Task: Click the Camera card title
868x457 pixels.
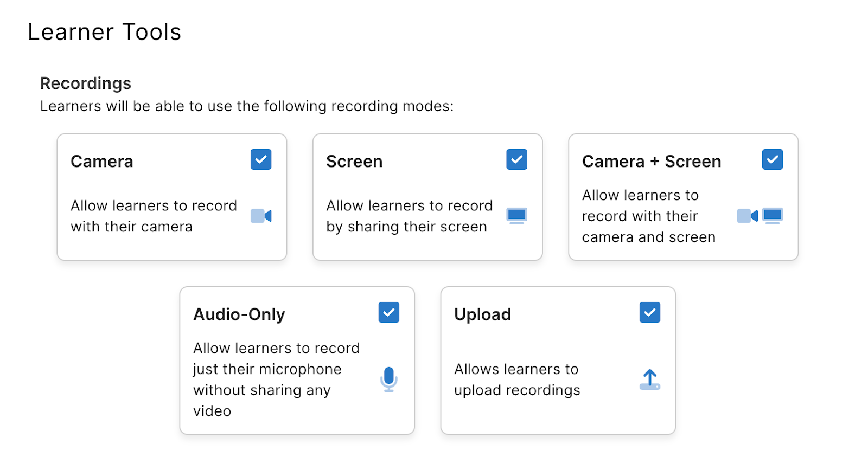Action: [102, 162]
